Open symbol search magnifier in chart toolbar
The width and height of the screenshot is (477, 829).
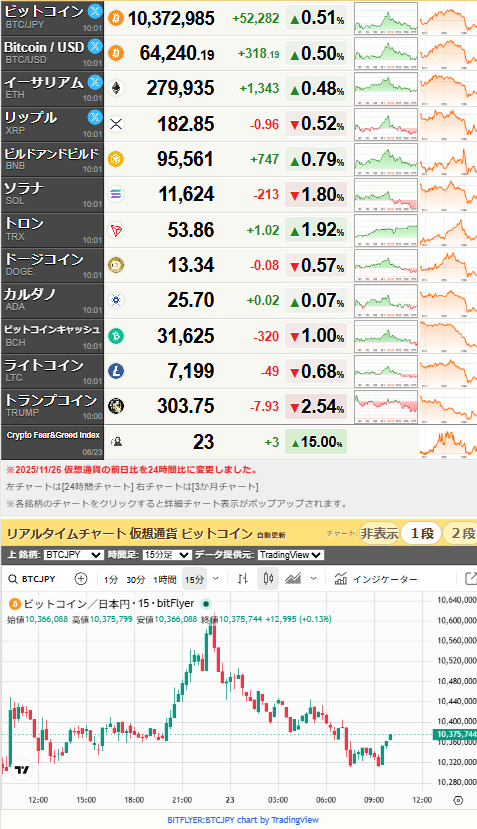[13, 579]
